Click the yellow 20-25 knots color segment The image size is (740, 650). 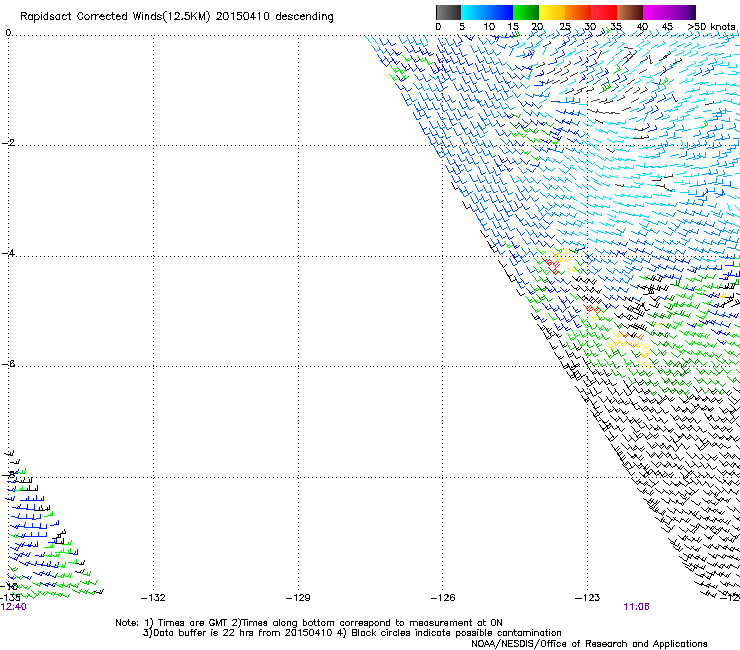coord(552,12)
